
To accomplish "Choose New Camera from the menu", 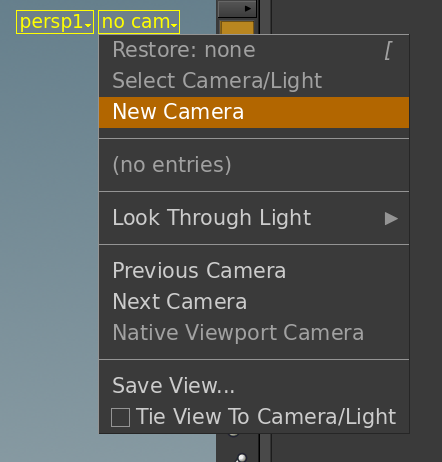I will [254, 112].
